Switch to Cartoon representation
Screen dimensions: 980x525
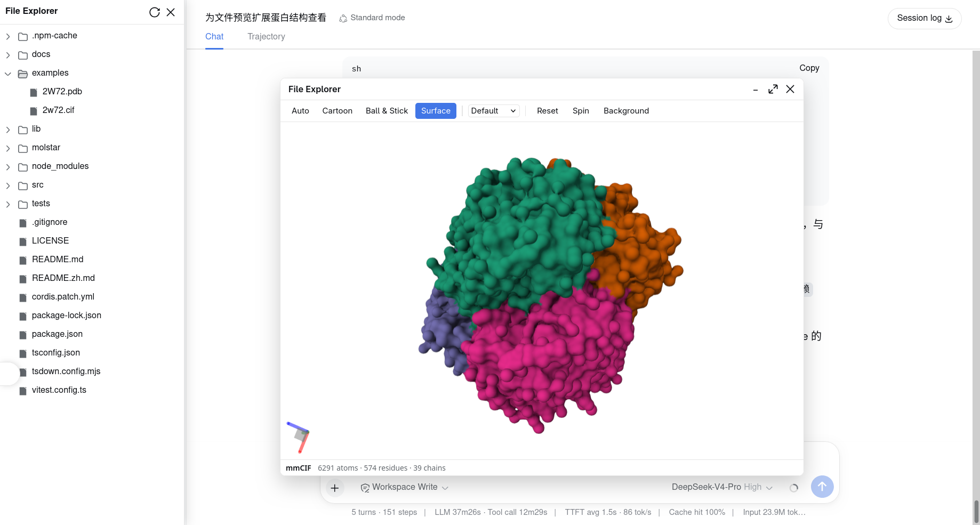click(x=338, y=111)
